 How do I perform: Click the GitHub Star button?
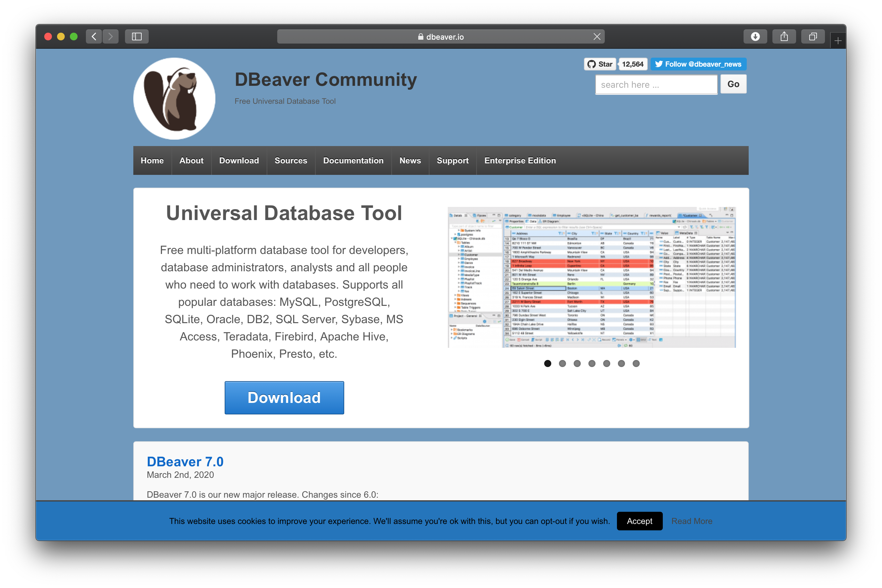600,64
